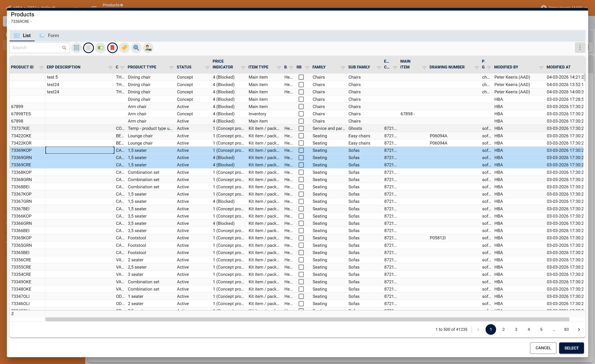Viewport: 595px width, 364px height.
Task: Click the blue magnifying glass toolbar icon
Action: point(136,48)
